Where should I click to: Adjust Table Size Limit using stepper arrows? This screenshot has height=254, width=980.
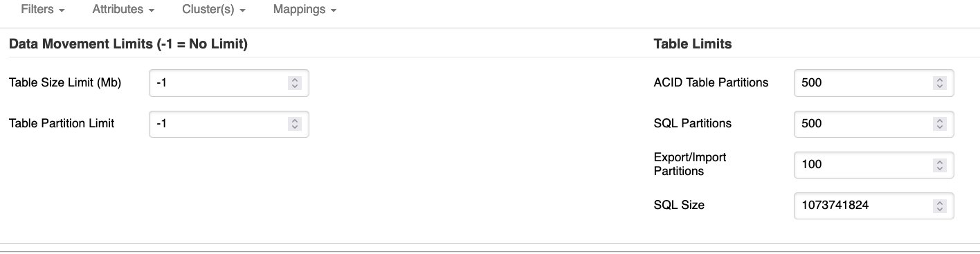pos(295,83)
